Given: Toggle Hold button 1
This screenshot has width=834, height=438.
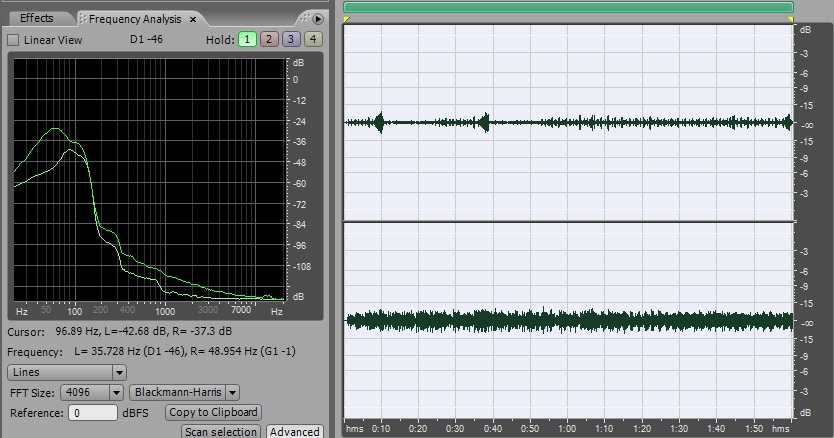Looking at the screenshot, I should coord(247,39).
